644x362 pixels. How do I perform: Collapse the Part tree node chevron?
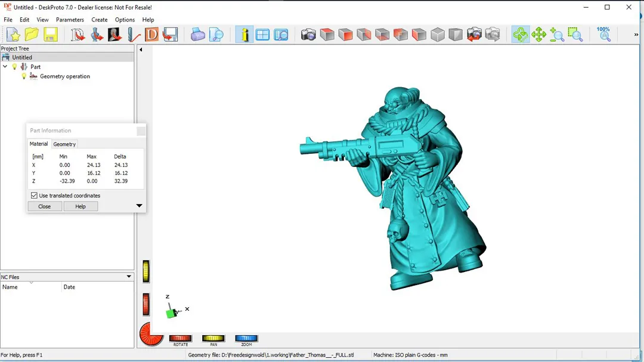(5, 67)
